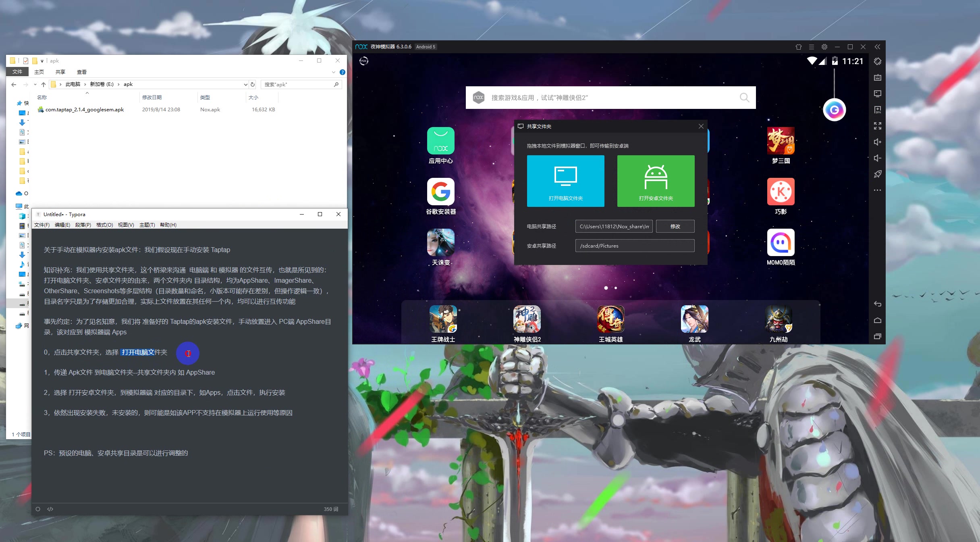Click the 搜索"apk" search box in Explorer
Image resolution: width=980 pixels, height=542 pixels.
click(x=301, y=84)
